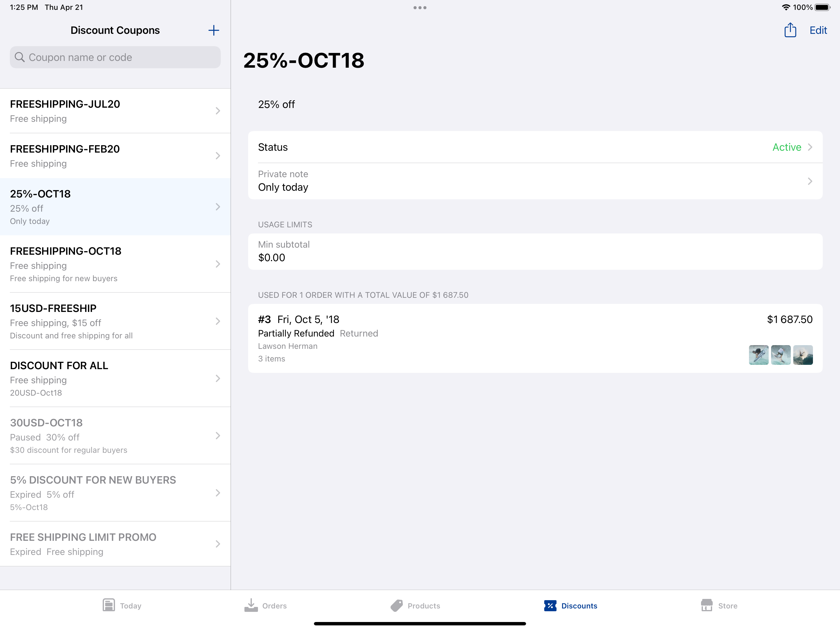Tap the three-dot multitasking icon at top
The height and width of the screenshot is (630, 840).
(x=420, y=8)
